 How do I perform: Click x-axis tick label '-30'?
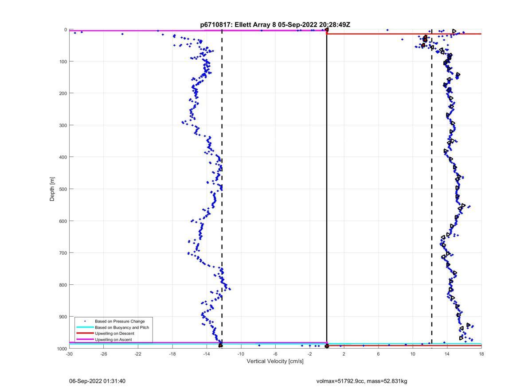[x=69, y=354]
